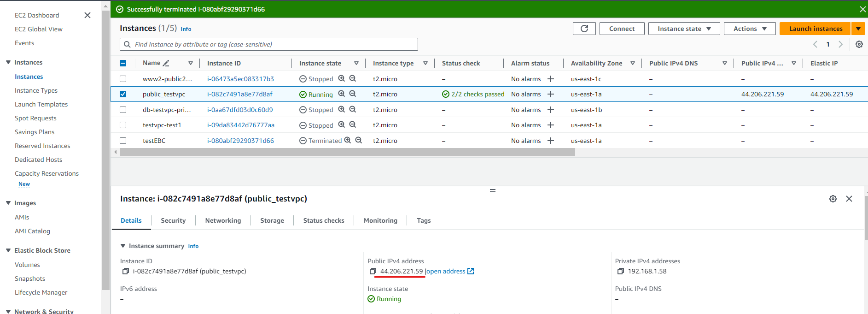Screen dimensions: 868x314
Task: Collapse the Instances sidebar section
Action: 8,62
